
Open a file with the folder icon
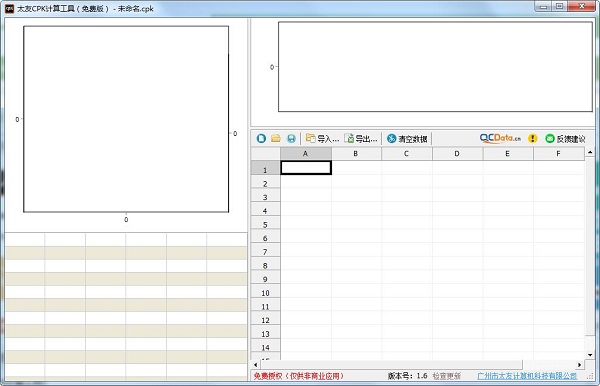click(276, 138)
